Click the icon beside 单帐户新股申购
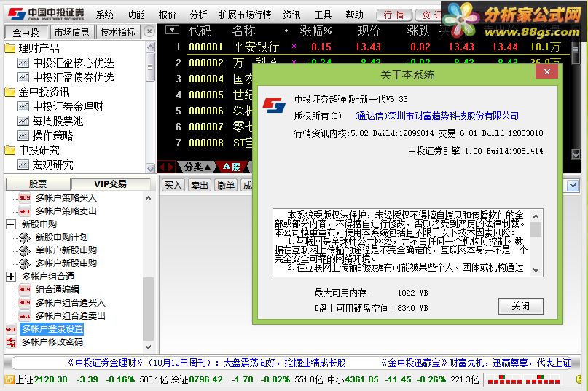The height and width of the screenshot is (391, 588). click(25, 250)
